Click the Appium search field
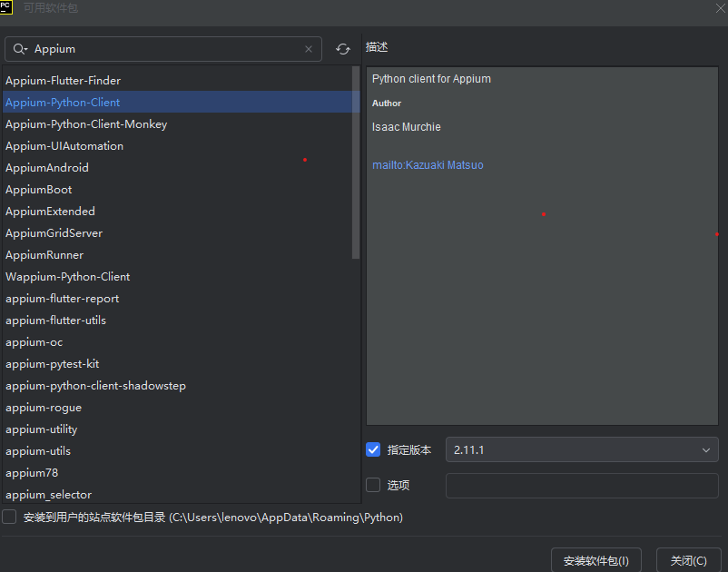 coord(163,49)
